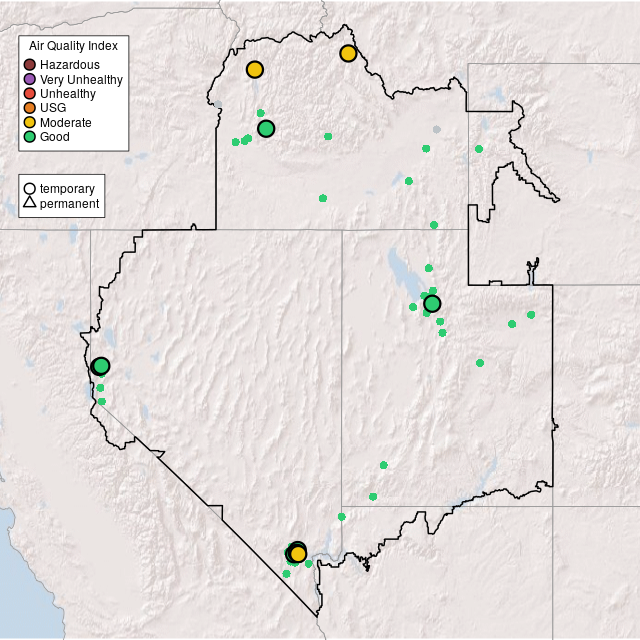Click the temporary circle symbol in the legend

tap(30, 188)
